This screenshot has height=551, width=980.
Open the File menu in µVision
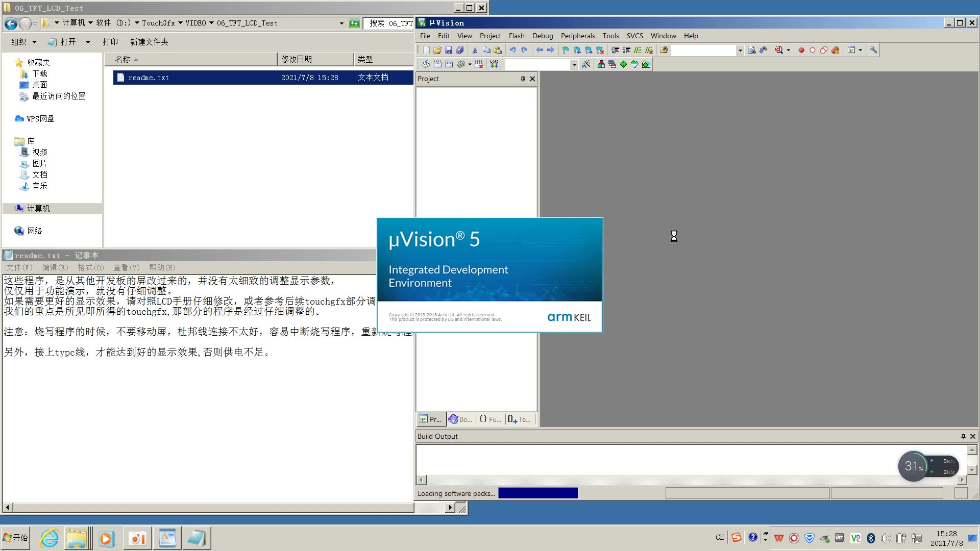(x=425, y=36)
